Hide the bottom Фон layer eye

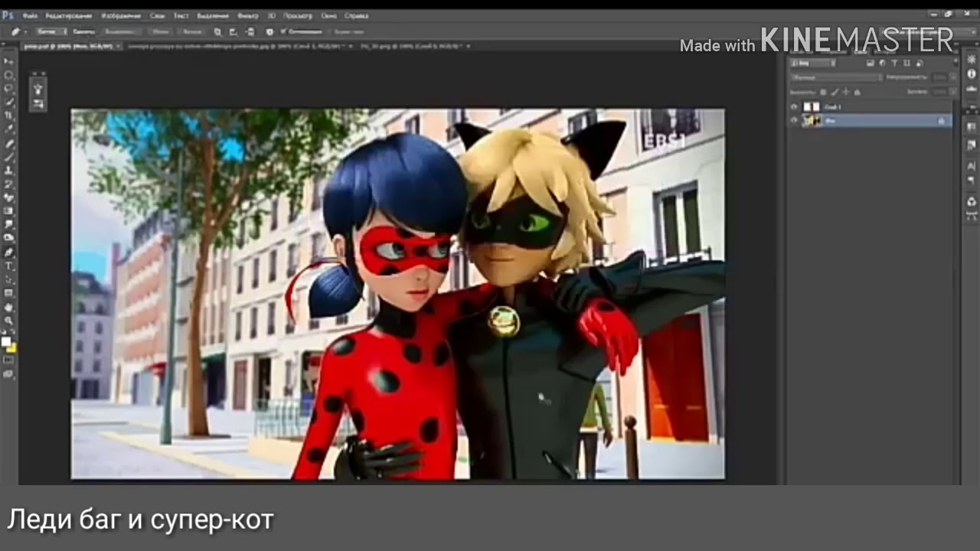[x=794, y=120]
